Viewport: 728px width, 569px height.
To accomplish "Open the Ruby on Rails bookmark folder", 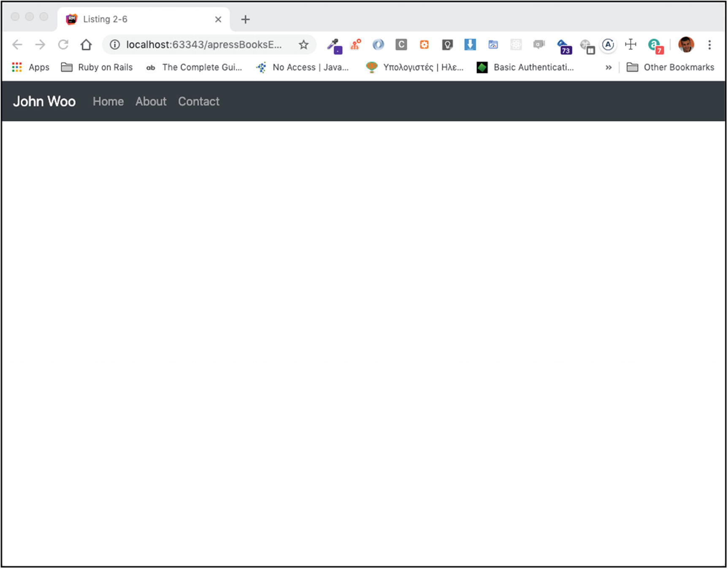I will [97, 68].
